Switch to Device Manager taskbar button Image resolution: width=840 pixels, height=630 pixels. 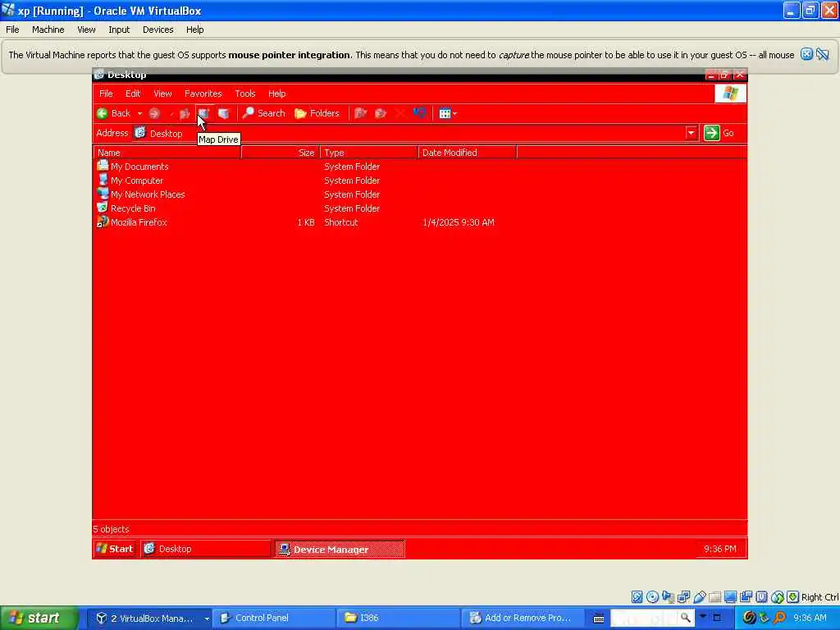(340, 549)
